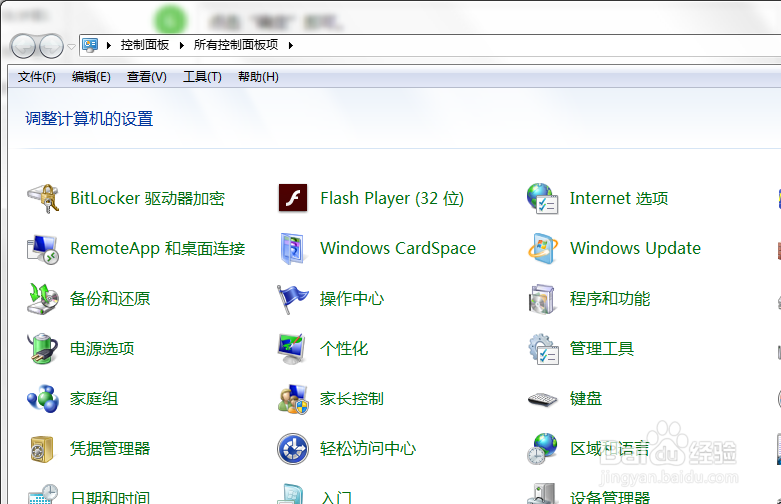Click the address bar field
The height and width of the screenshot is (504, 781).
pos(430,45)
